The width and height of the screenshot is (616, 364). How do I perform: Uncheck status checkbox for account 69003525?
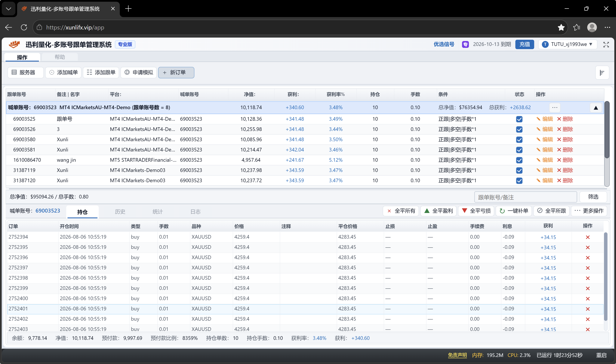point(519,119)
